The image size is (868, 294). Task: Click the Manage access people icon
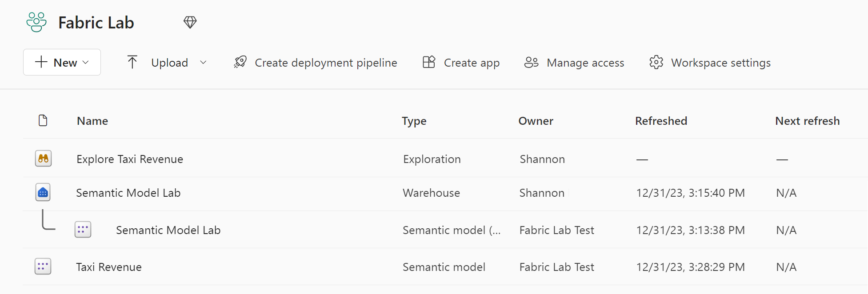pyautogui.click(x=532, y=62)
